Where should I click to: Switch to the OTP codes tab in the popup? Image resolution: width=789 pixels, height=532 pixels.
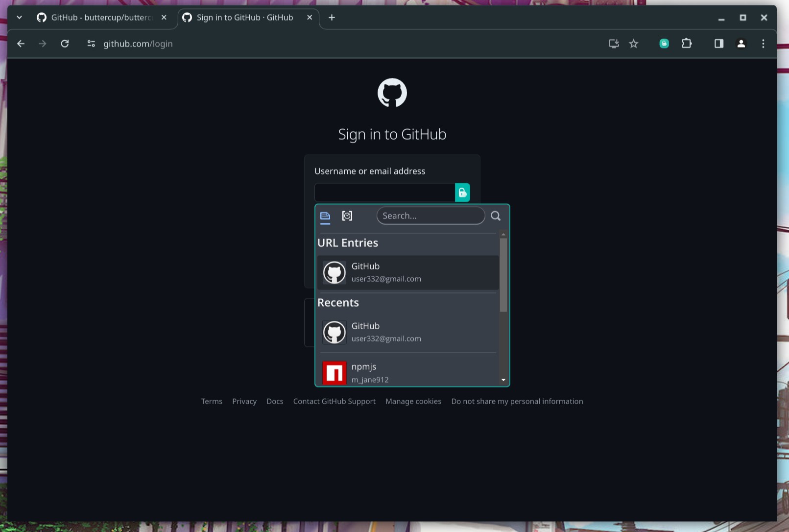pyautogui.click(x=347, y=216)
